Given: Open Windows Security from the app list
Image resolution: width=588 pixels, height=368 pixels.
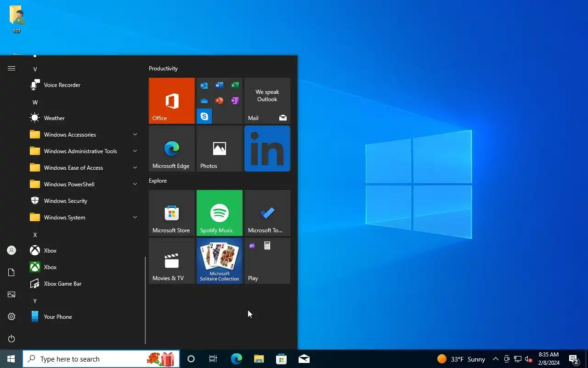Looking at the screenshot, I should tap(85, 201).
